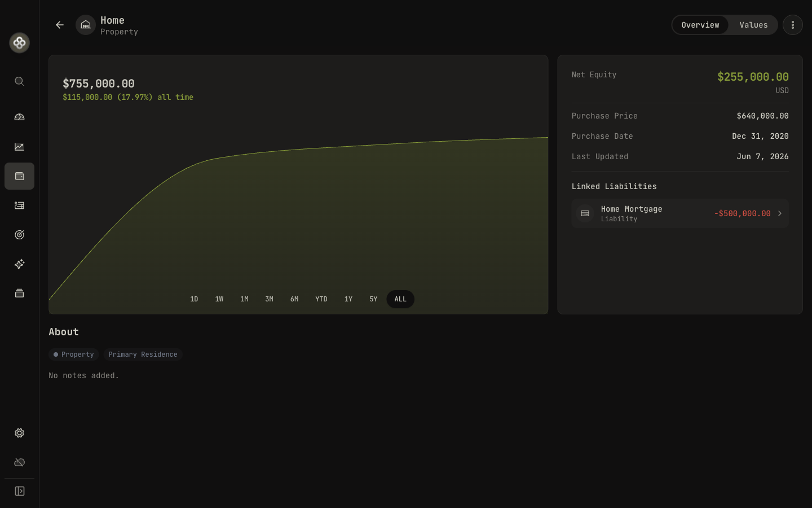Screen dimensions: 812x508
Task: Open the Home Mortgage liability row
Action: click(680, 213)
